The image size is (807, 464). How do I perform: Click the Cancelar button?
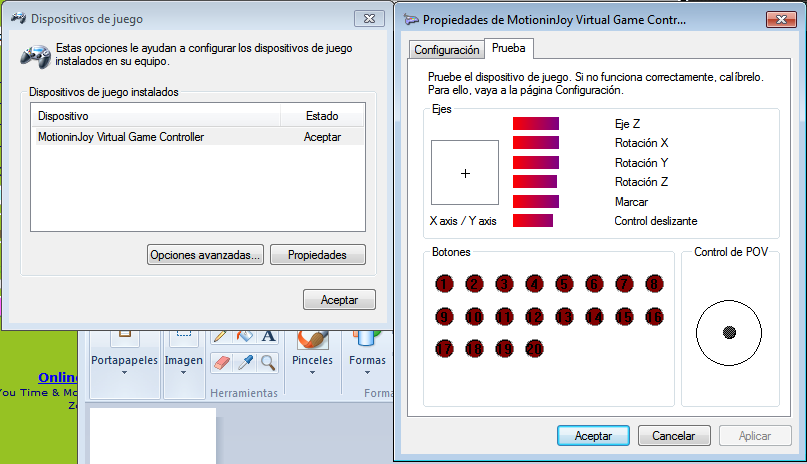pyautogui.click(x=674, y=436)
